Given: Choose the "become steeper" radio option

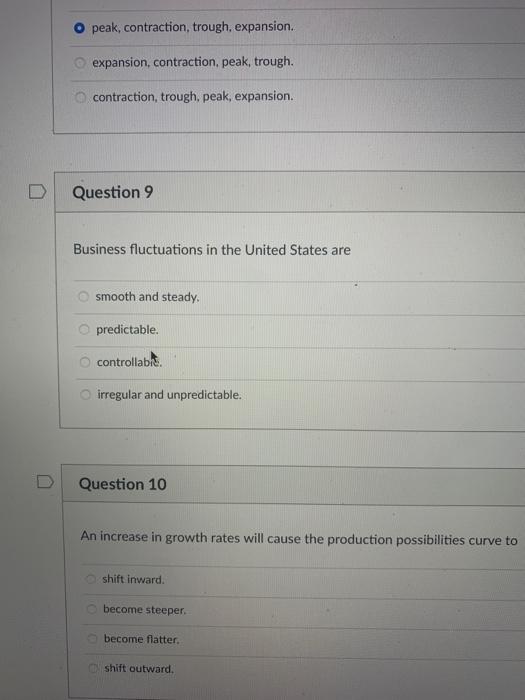Looking at the screenshot, I should coord(92,609).
